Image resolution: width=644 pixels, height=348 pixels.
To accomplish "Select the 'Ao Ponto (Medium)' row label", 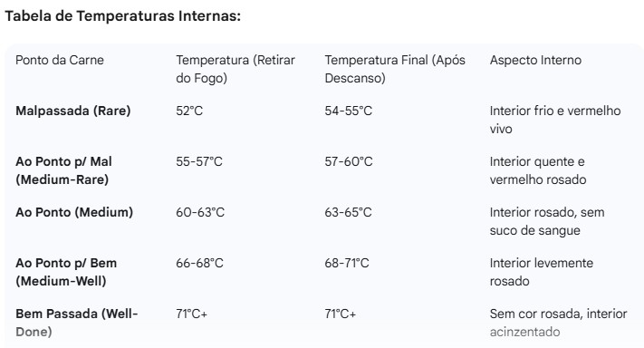I will point(74,212).
